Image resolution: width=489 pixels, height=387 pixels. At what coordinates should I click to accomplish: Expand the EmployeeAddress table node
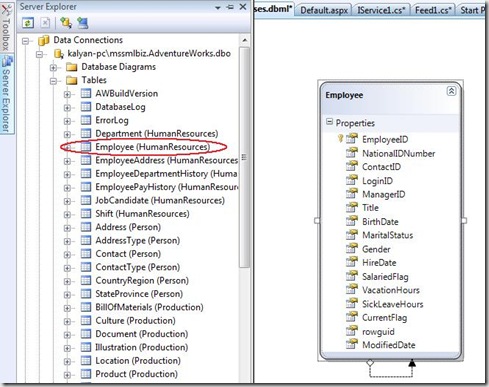(67, 161)
